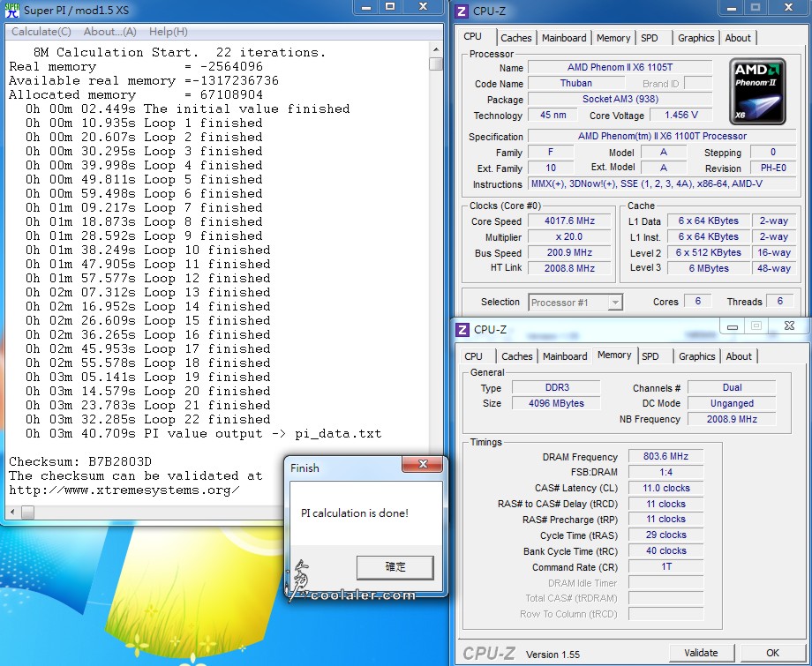Click the Code Name value 'Thuban'
The height and width of the screenshot is (666, 812).
click(x=575, y=83)
